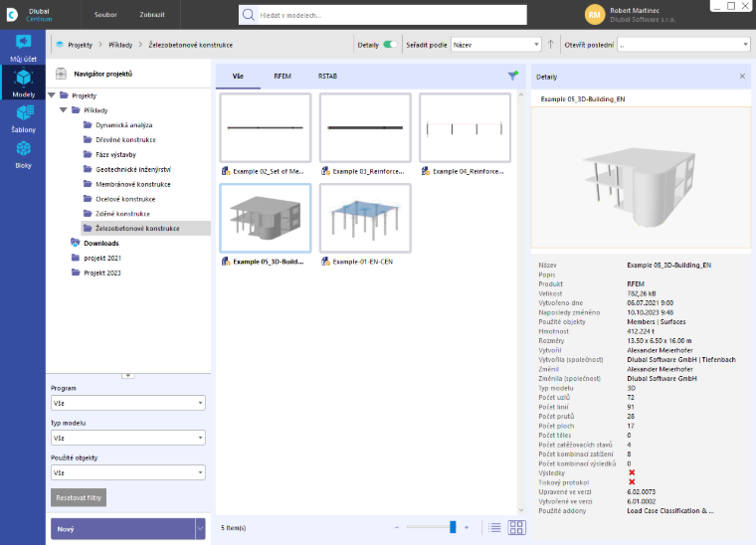Switch to the RFEM tab
756x545 pixels.
pos(283,77)
